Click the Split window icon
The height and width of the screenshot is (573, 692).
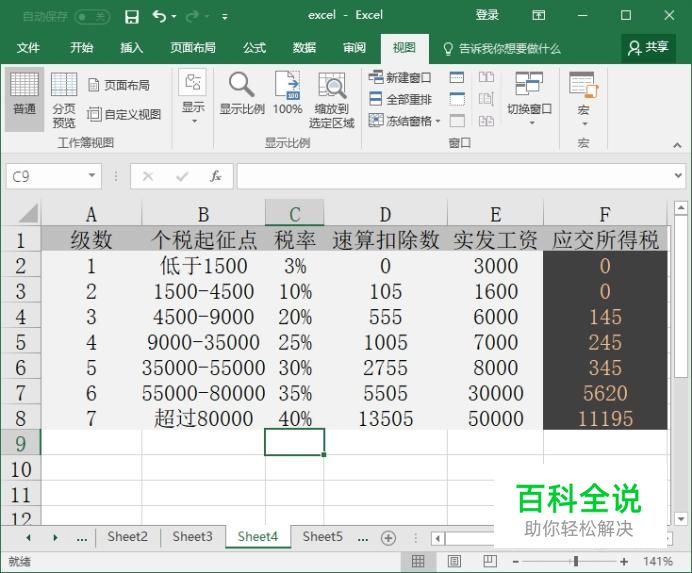coord(457,78)
